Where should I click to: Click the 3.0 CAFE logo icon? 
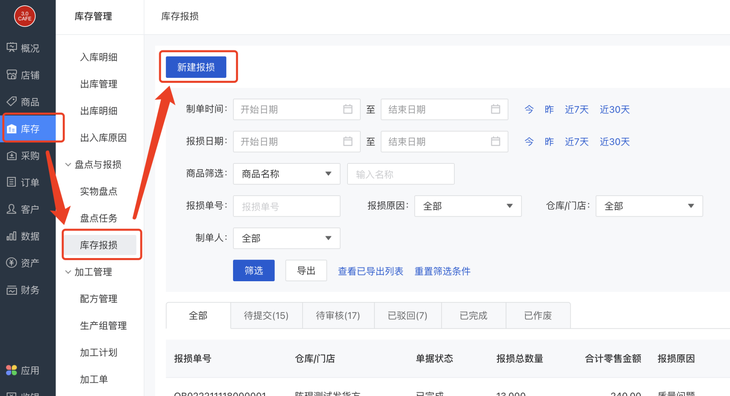[25, 16]
